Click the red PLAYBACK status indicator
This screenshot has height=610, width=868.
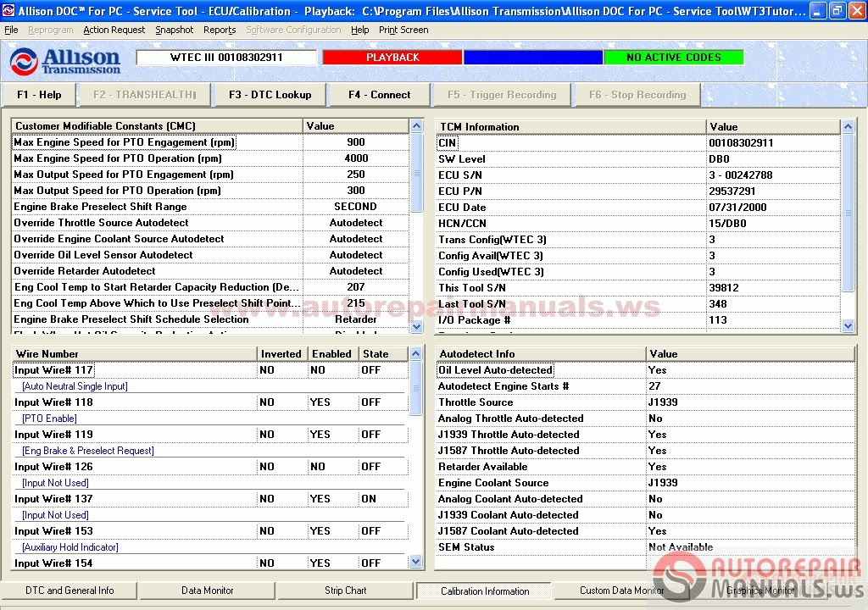[392, 57]
